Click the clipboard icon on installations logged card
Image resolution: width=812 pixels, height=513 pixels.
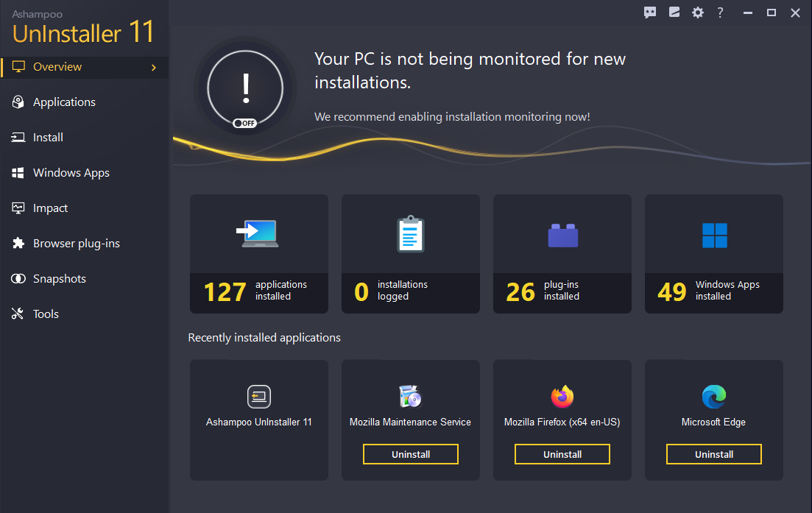point(411,234)
